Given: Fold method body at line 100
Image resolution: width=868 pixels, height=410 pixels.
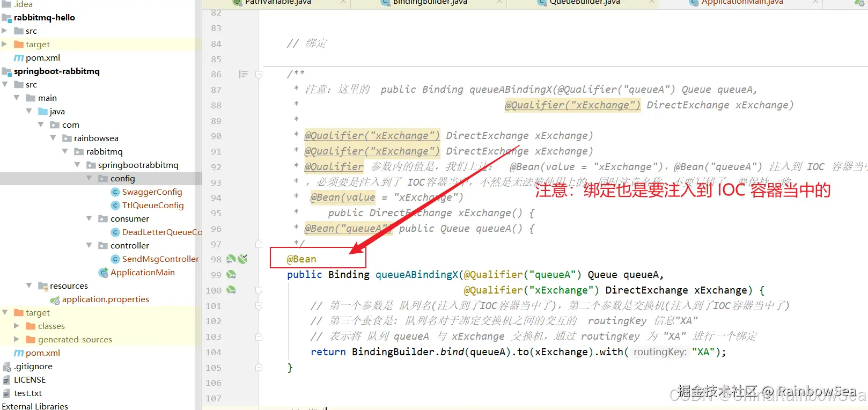Looking at the screenshot, I should click(x=259, y=290).
